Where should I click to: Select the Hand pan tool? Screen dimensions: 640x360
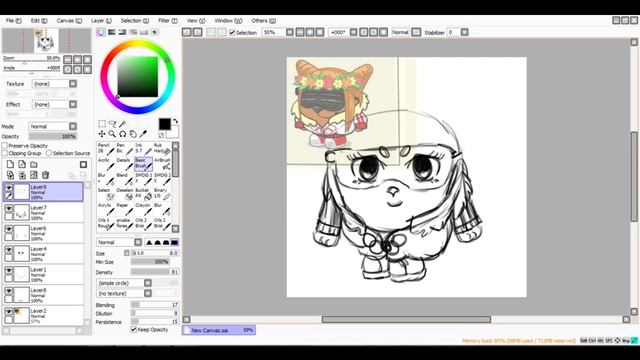point(133,134)
